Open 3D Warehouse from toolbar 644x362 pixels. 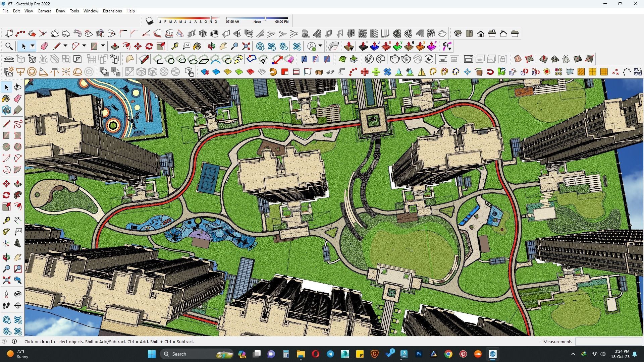260,46
